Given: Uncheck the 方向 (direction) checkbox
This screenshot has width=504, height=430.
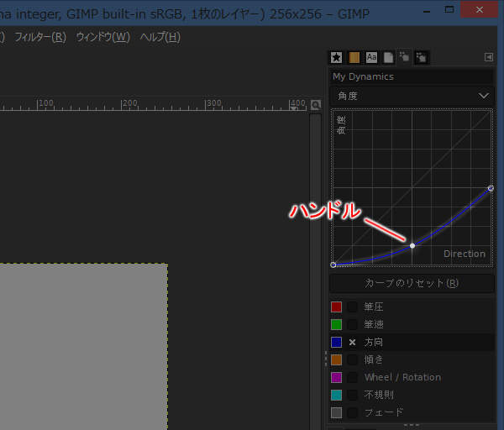Looking at the screenshot, I should [353, 343].
